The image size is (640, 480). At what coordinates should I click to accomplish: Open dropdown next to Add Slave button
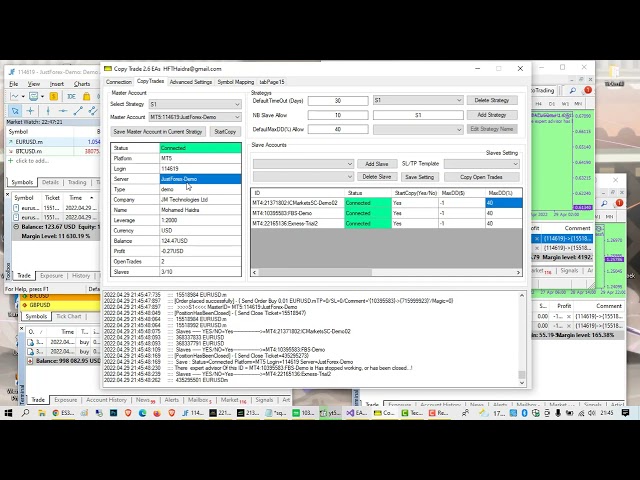303,164
